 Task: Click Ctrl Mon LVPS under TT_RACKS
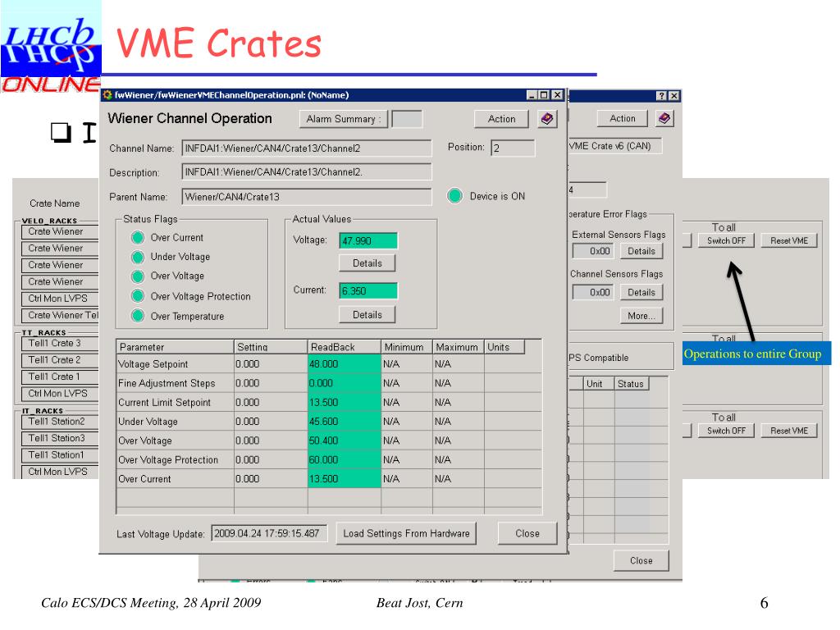60,393
